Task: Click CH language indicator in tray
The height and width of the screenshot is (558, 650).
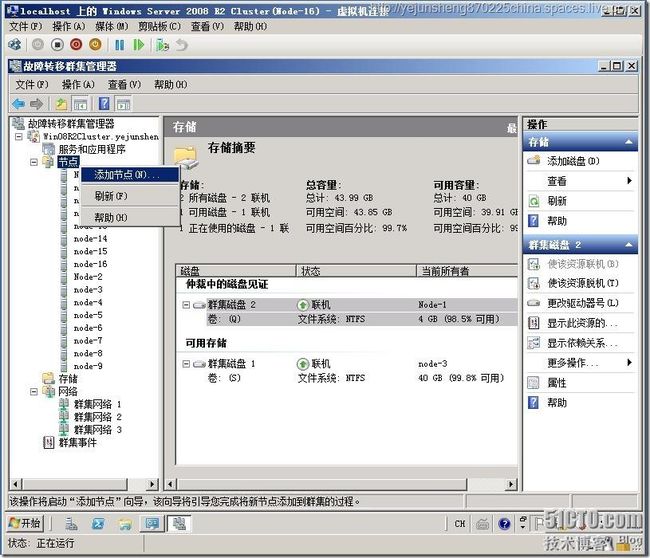Action: tap(460, 524)
